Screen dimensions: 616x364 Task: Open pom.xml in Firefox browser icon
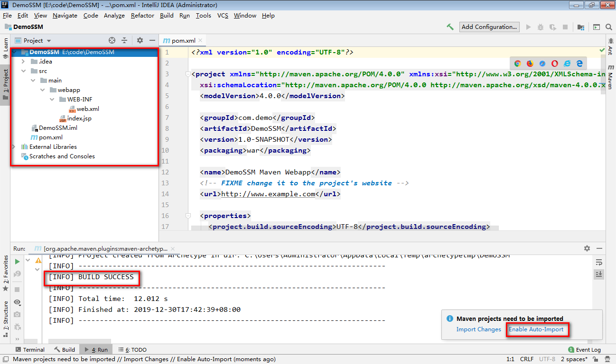click(x=530, y=64)
